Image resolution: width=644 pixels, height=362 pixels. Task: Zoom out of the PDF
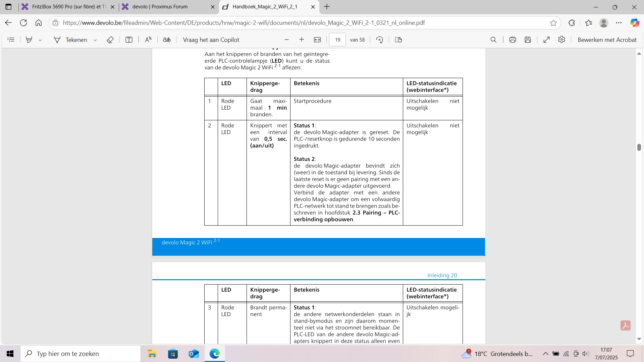coord(287,40)
